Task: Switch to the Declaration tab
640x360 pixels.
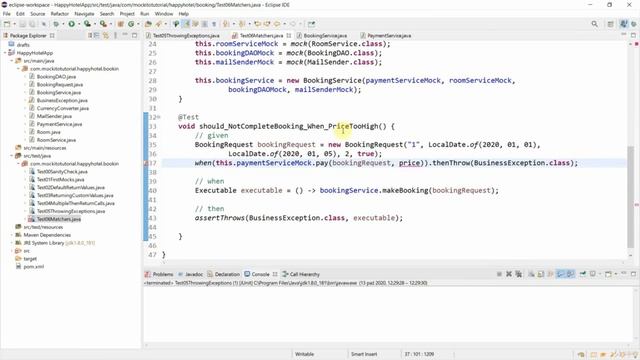Action: click(224, 274)
